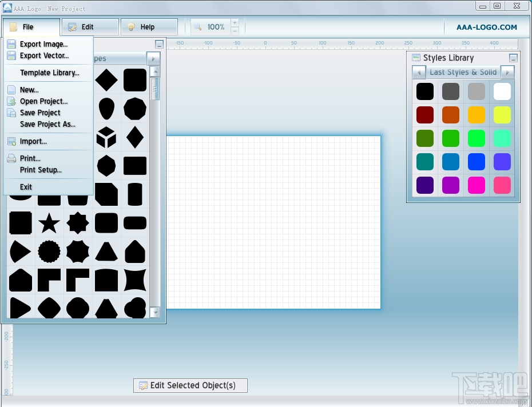Open the Help menu
532x407 pixels.
click(x=149, y=27)
